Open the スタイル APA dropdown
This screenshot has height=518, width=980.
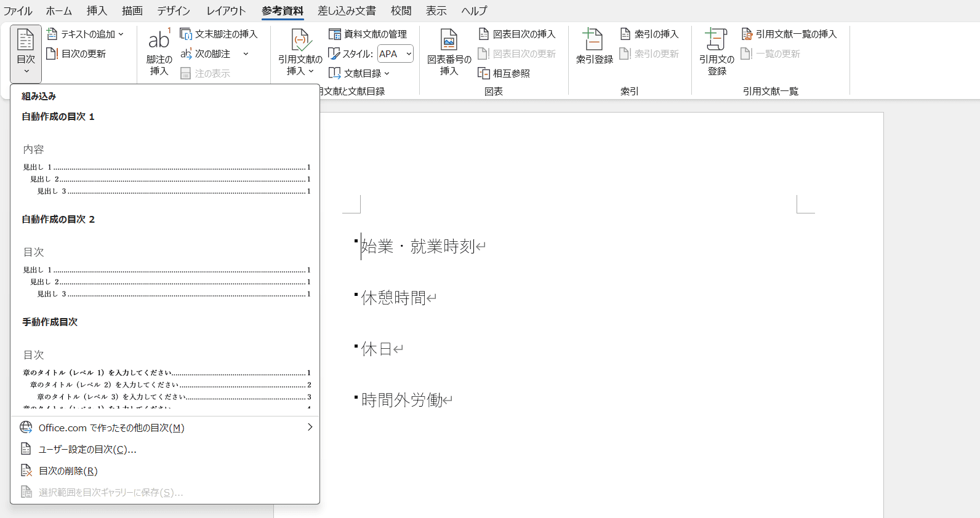(x=408, y=54)
